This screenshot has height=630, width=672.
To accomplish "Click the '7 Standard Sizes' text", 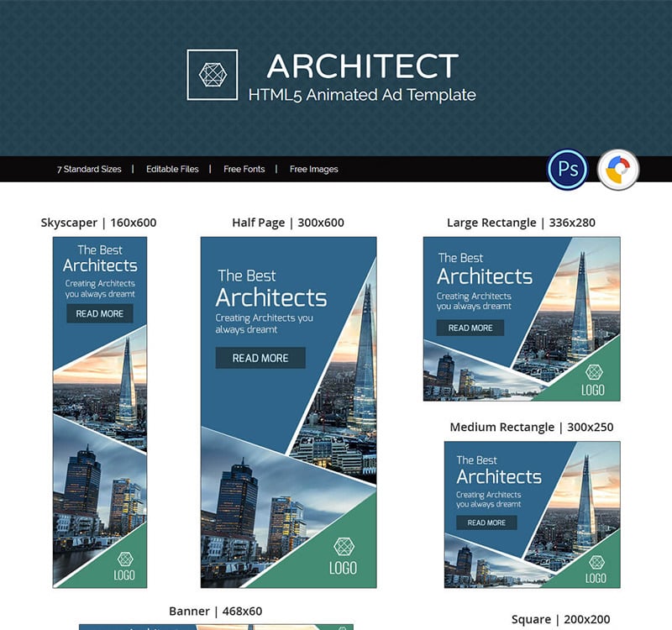I will [x=89, y=170].
